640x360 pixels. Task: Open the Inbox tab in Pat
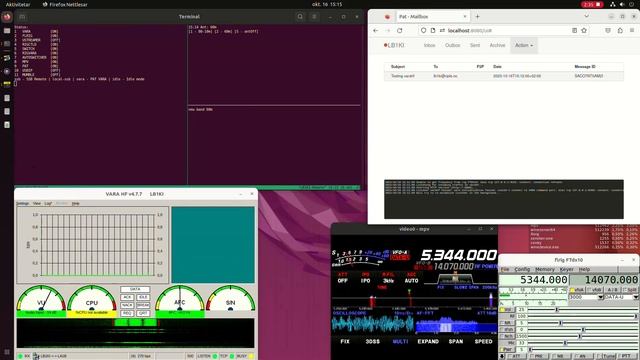click(x=429, y=45)
